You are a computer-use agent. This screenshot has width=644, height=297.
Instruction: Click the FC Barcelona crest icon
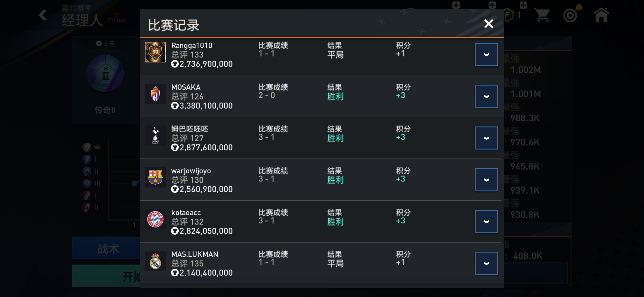pyautogui.click(x=155, y=177)
